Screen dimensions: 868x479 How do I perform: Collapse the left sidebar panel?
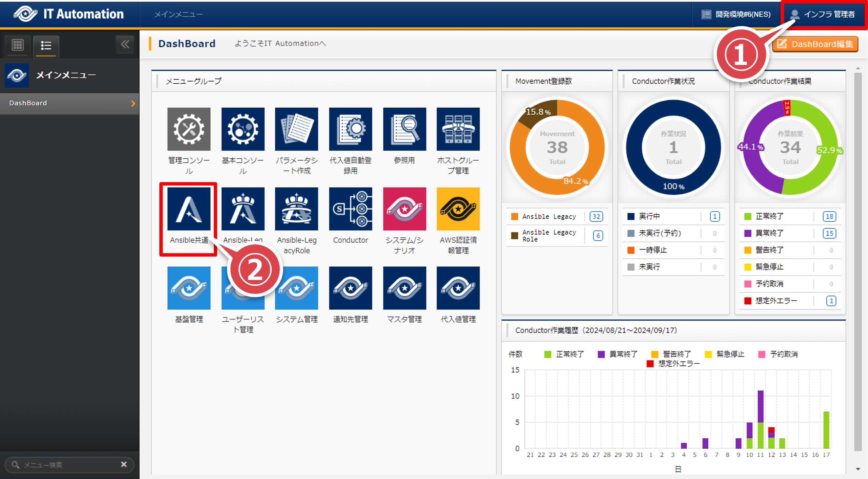pyautogui.click(x=125, y=44)
